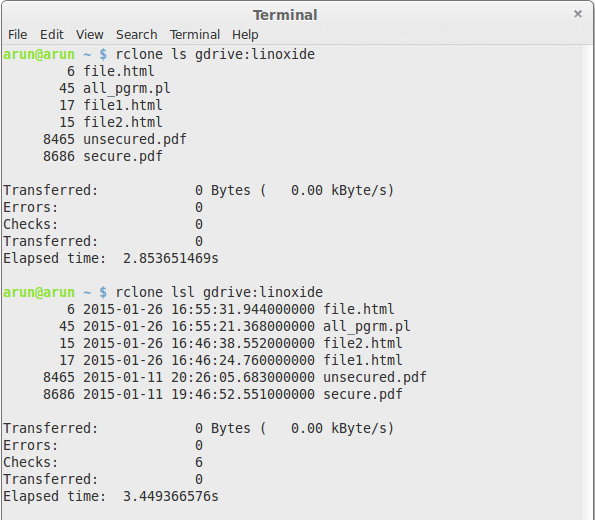Viewport: 595px width, 520px height.
Task: Close the Terminal window
Action: [x=578, y=14]
